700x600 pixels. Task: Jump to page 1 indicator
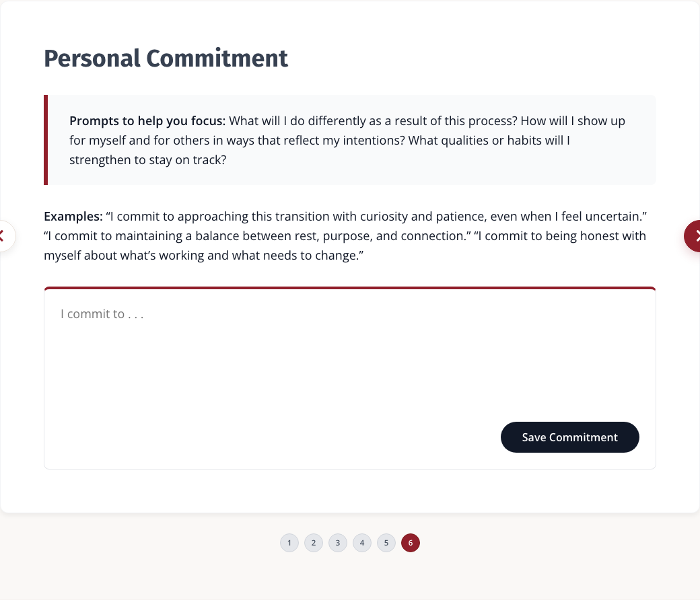289,543
